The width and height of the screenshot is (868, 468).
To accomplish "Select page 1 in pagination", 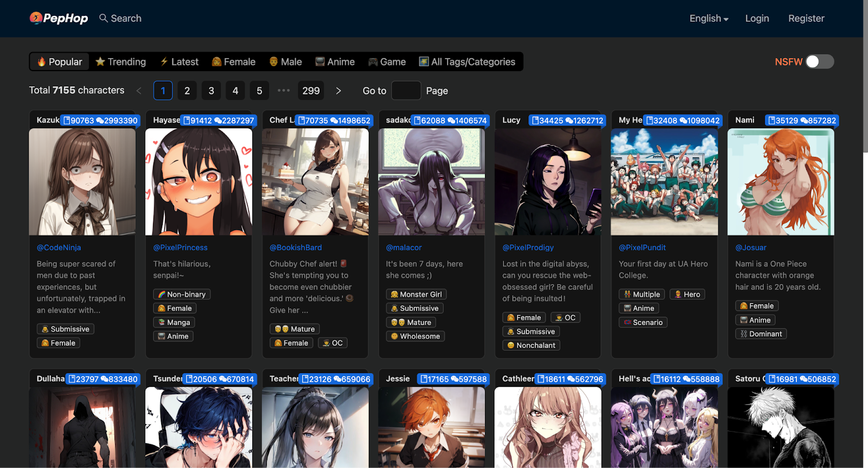I will [x=163, y=91].
